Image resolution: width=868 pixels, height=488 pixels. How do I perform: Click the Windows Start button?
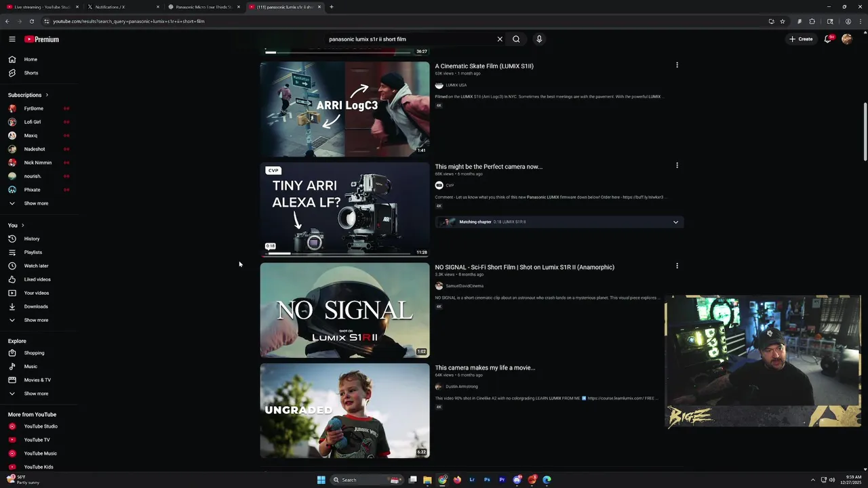321,480
